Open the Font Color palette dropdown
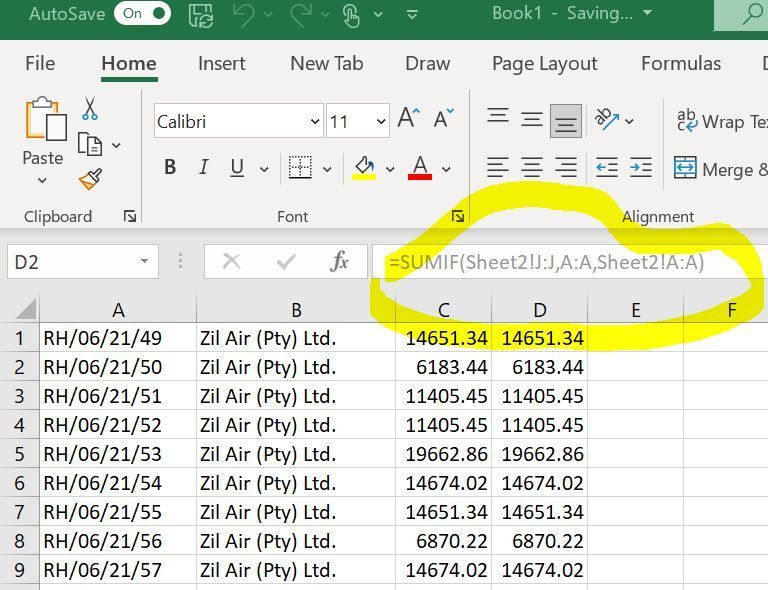The image size is (768, 590). pos(446,169)
